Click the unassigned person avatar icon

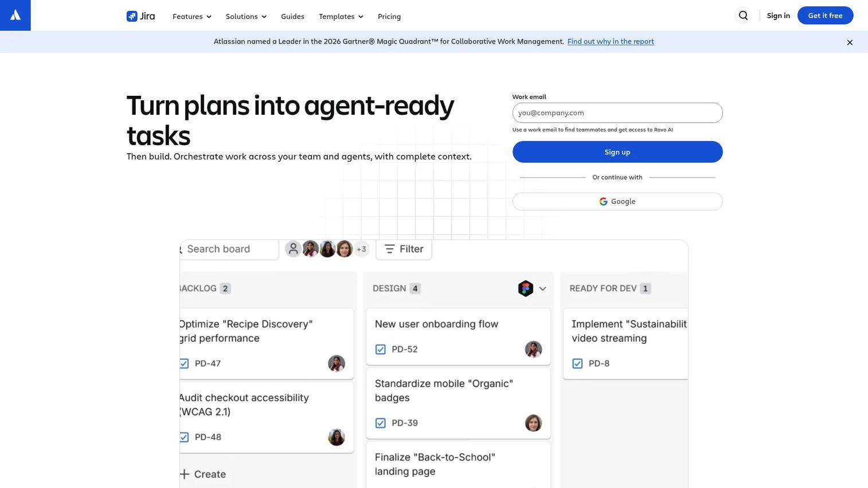[293, 249]
